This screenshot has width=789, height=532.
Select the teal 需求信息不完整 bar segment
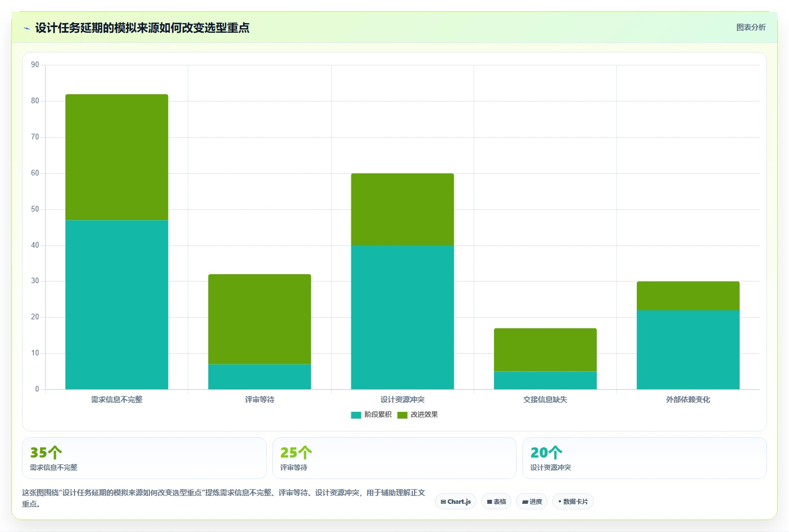[117, 305]
